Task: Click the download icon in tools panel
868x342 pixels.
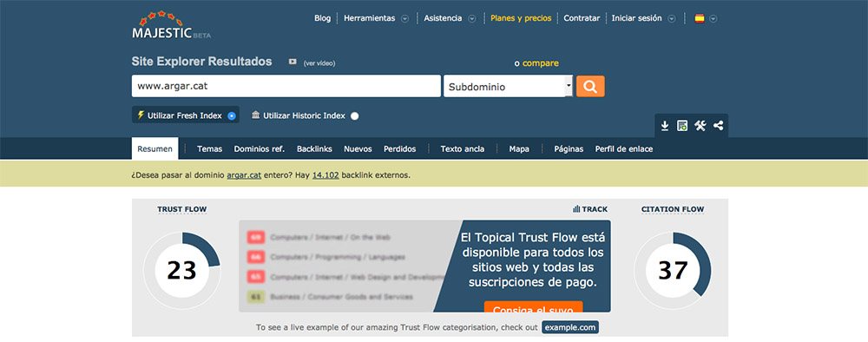Action: [665, 126]
